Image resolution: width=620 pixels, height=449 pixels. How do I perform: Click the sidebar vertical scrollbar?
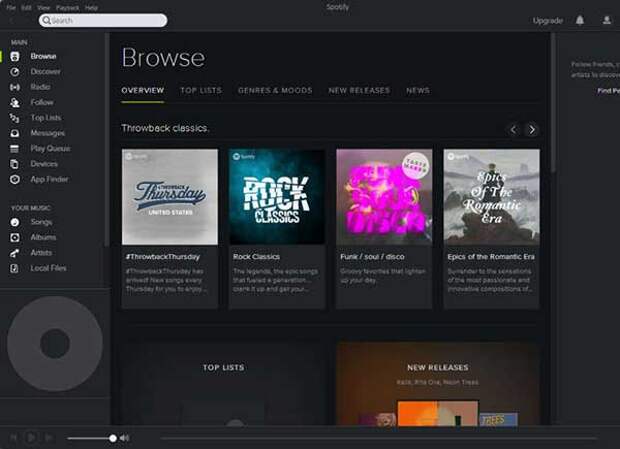point(106,140)
